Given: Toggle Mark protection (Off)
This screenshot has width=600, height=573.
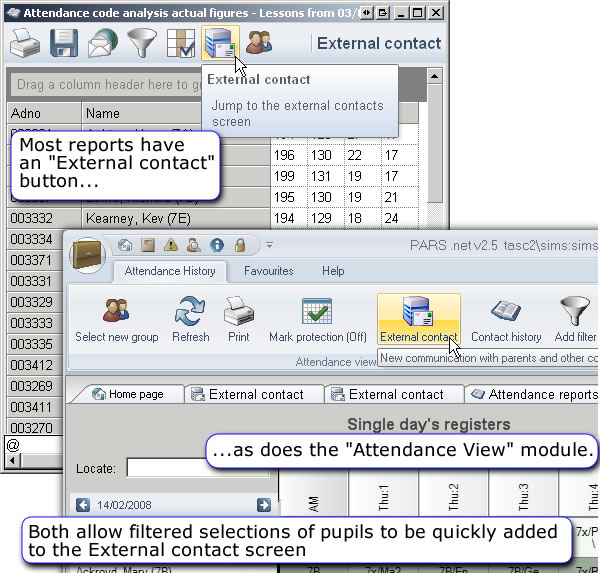Looking at the screenshot, I should [x=317, y=319].
